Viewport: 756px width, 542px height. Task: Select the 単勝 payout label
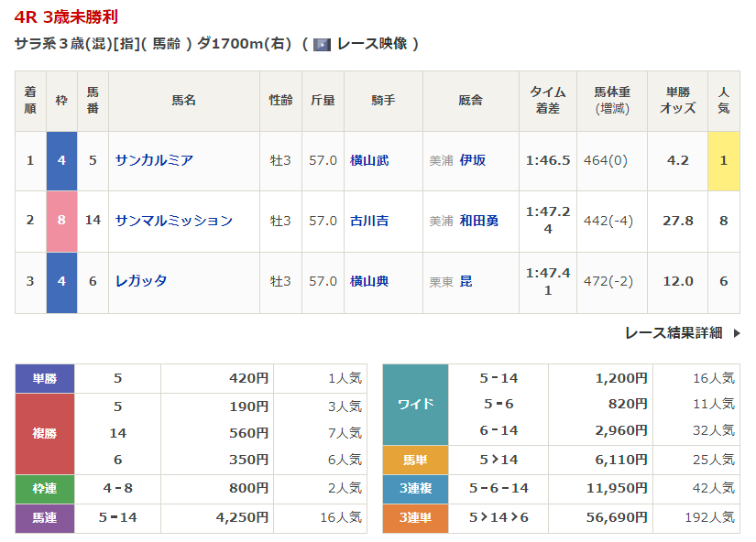click(x=45, y=378)
